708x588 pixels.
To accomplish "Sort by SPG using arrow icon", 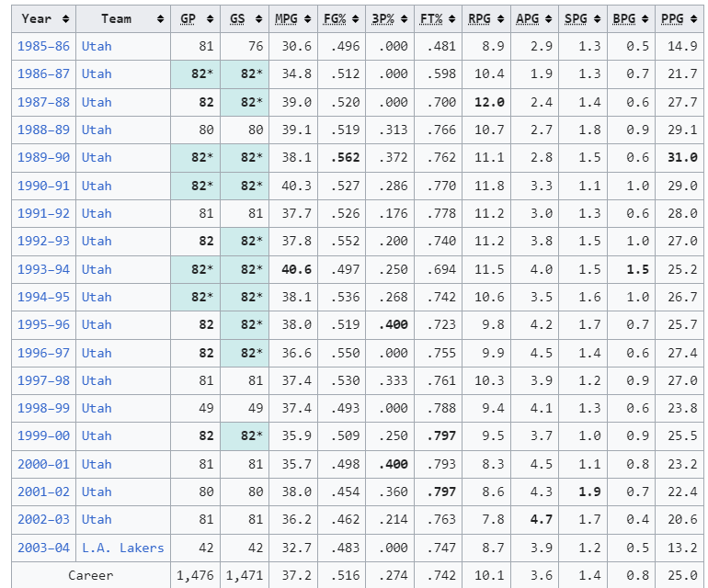I will click(597, 19).
